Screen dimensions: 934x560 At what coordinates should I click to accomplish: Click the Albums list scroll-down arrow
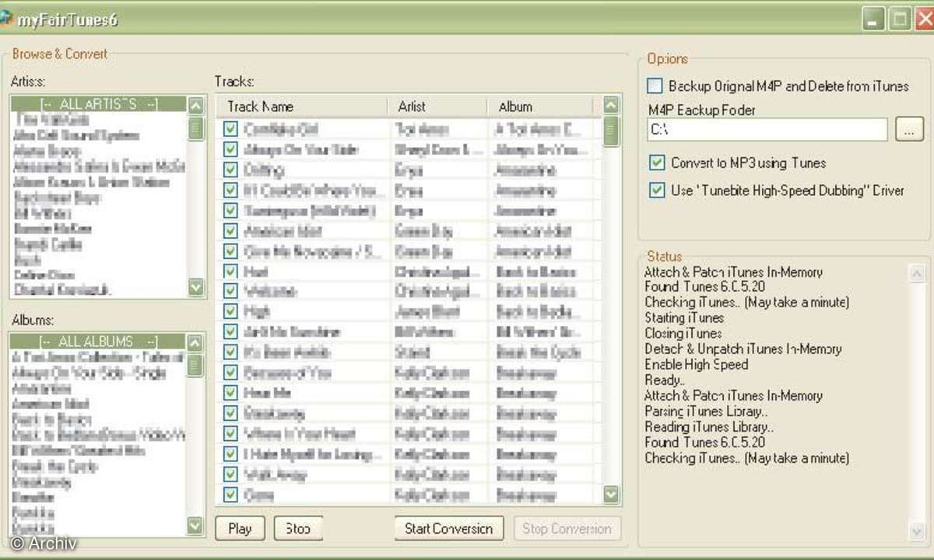click(195, 527)
